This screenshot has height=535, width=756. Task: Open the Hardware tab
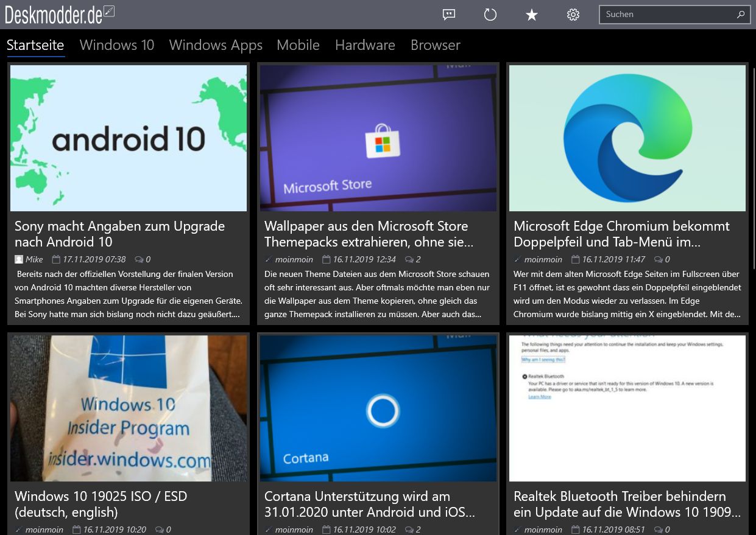click(365, 45)
